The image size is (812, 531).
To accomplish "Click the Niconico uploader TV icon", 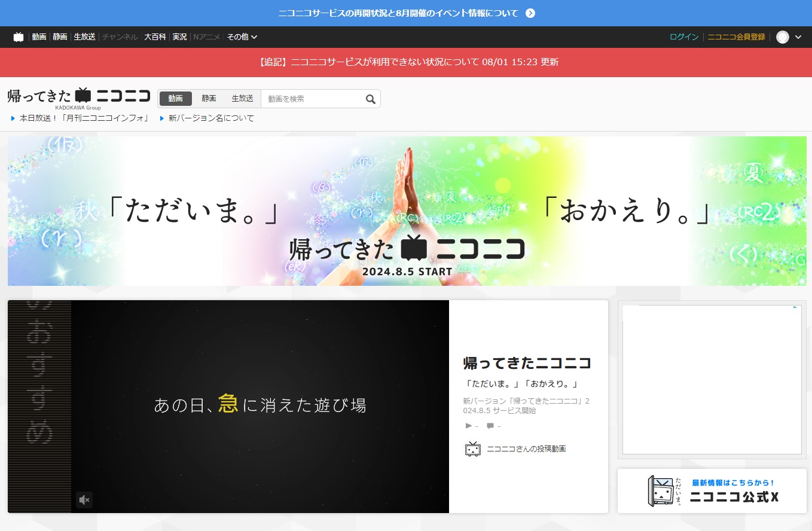I will pyautogui.click(x=473, y=449).
